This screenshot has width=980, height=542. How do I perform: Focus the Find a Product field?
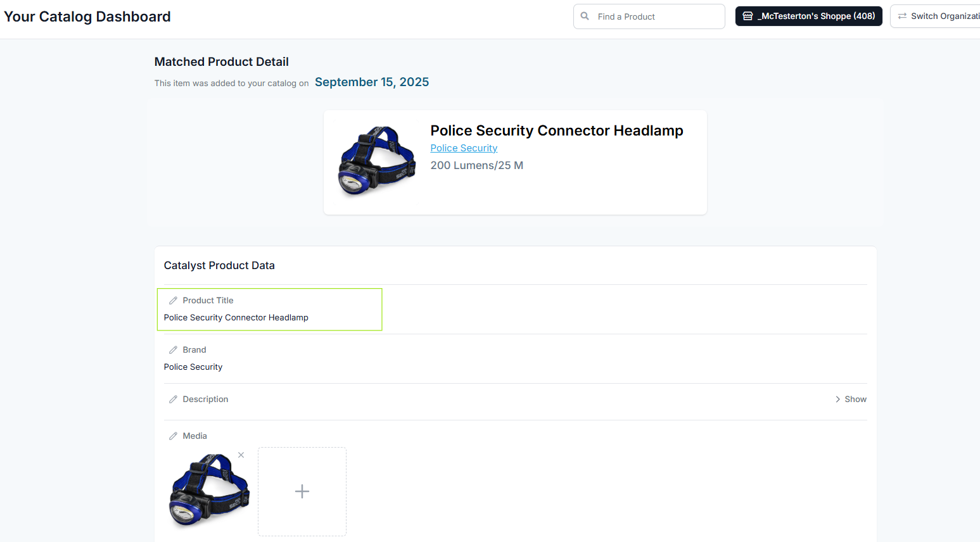pyautogui.click(x=649, y=16)
